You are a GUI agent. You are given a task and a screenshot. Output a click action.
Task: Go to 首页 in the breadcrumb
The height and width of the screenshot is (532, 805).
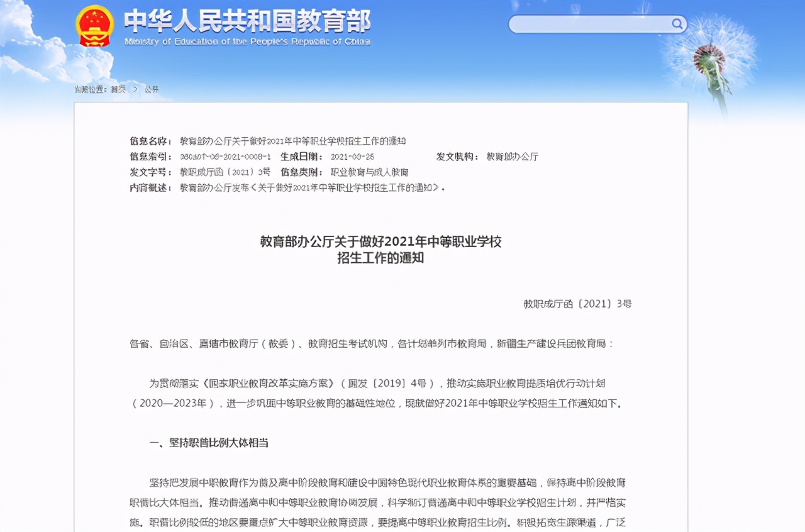tap(118, 89)
